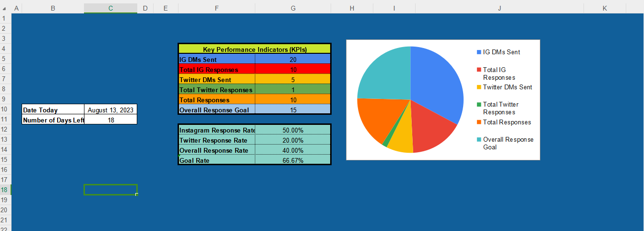This screenshot has width=644, height=231.
Task: Click 'Total IG Responses' legend entry
Action: coord(496,73)
